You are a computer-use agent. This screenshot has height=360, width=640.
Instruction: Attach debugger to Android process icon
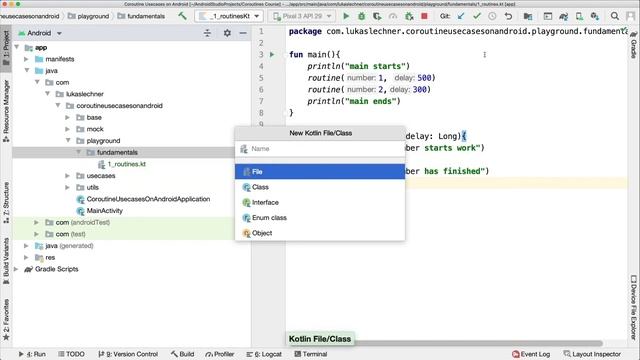point(409,16)
